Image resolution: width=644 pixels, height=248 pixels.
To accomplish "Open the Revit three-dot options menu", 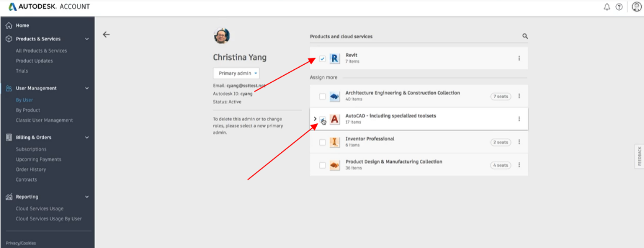I will click(519, 58).
